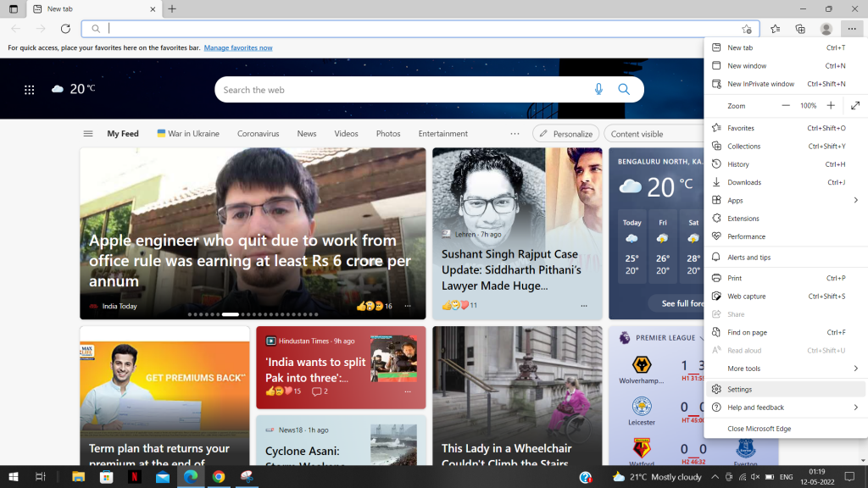Click the Manage favorites now link
This screenshot has height=488, width=868.
(238, 47)
